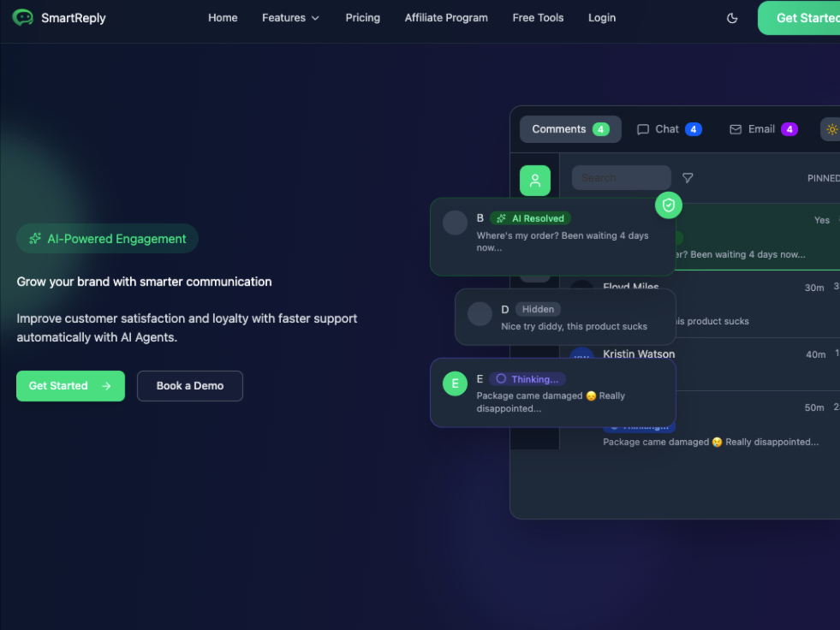
Task: Click 'Nice try diddy' comment text
Action: pos(574,326)
